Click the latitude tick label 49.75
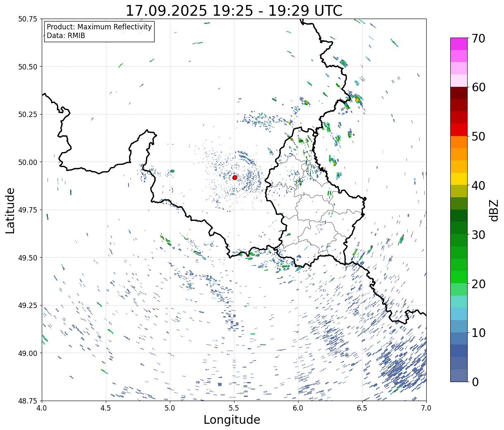 click(x=28, y=210)
